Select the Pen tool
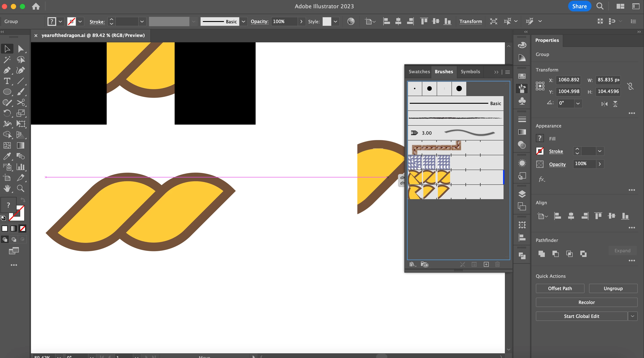This screenshot has height=358, width=644. (x=7, y=70)
